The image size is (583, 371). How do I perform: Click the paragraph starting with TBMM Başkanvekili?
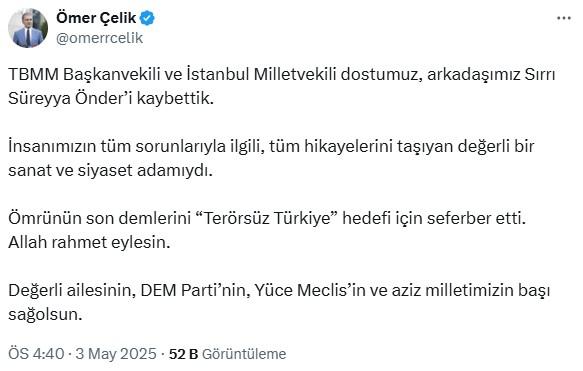tap(281, 87)
